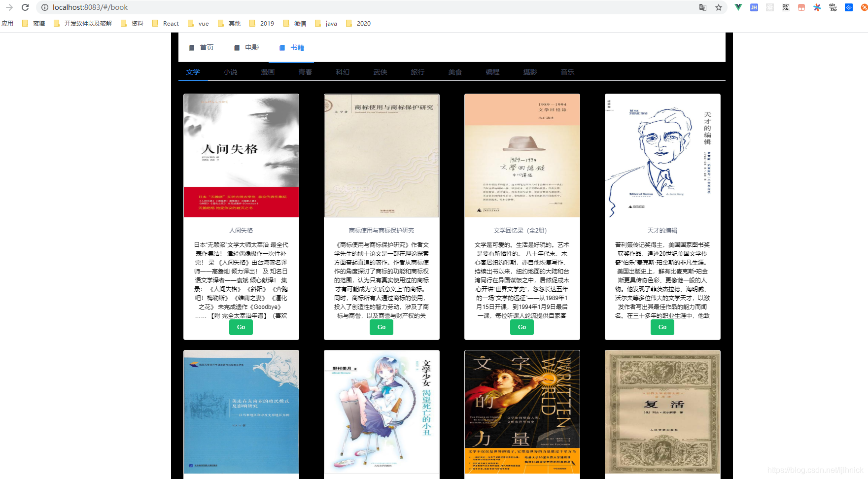Open the 微信 bookmark folder
Viewport: 868px width, 479px height.
pos(295,23)
